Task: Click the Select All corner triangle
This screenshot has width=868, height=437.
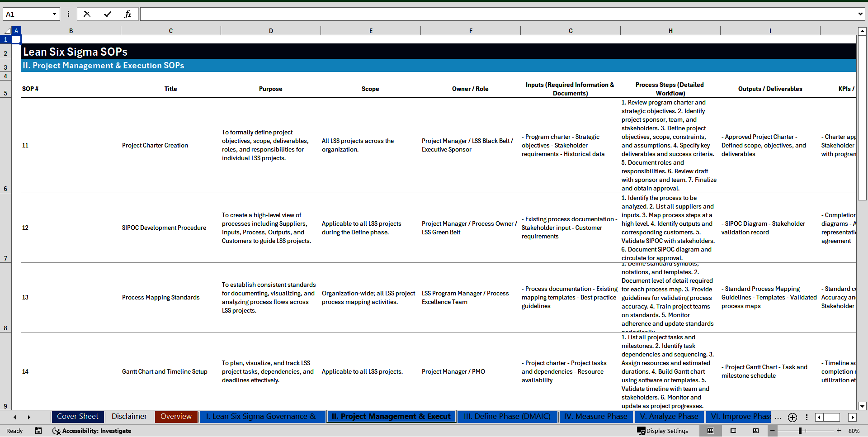Action: [7, 31]
